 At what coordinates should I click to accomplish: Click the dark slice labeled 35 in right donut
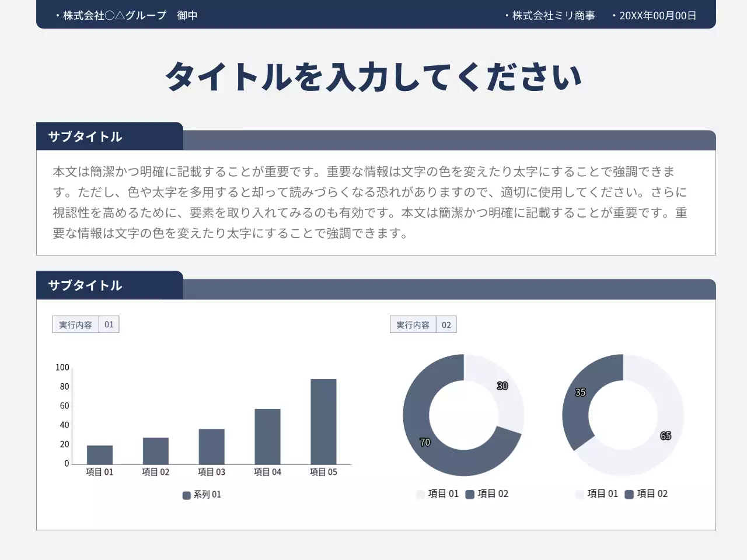[x=581, y=393]
